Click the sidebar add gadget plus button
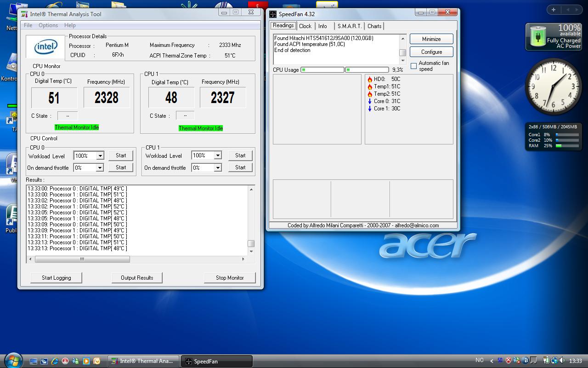The height and width of the screenshot is (368, 588). tap(554, 10)
